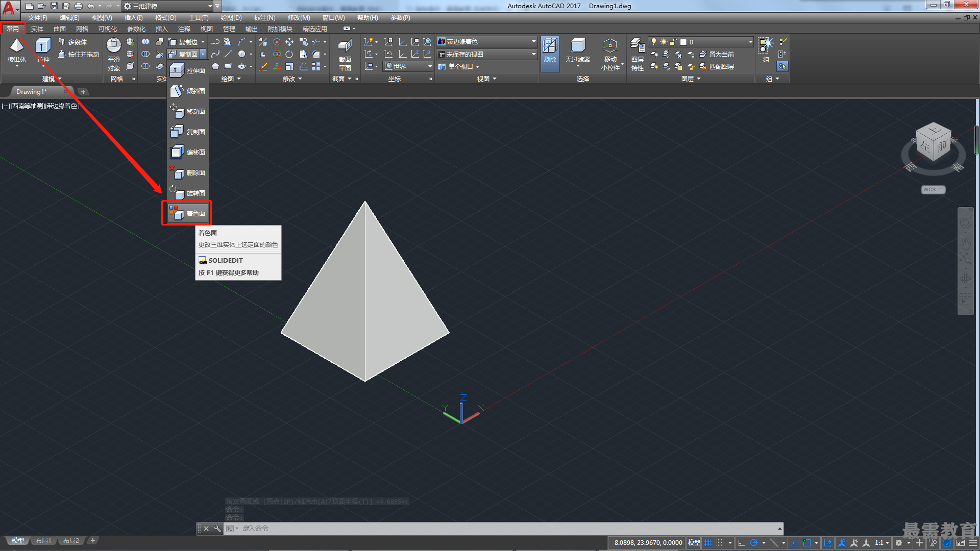Switch to the Solid (实体) ribbon tab

pyautogui.click(x=37, y=29)
